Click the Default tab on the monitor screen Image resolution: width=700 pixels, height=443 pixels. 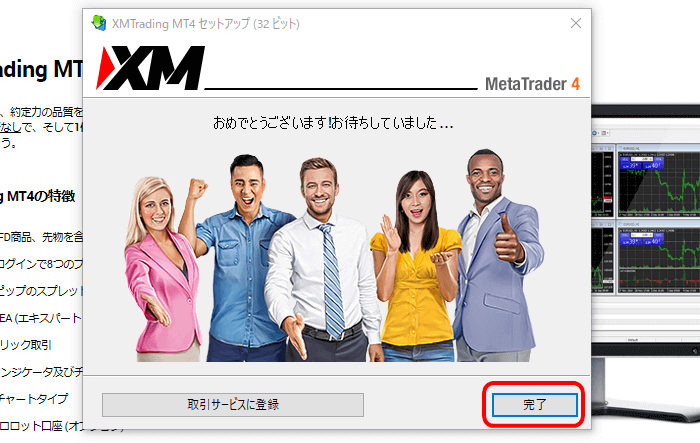633,340
